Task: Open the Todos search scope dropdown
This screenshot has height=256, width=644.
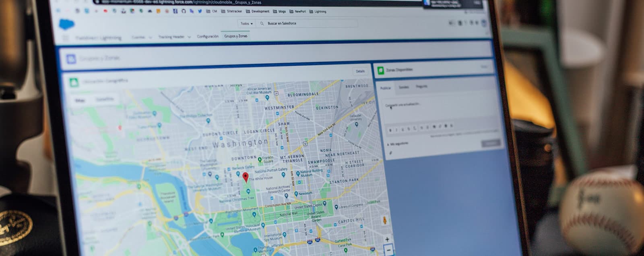Action: (x=246, y=23)
